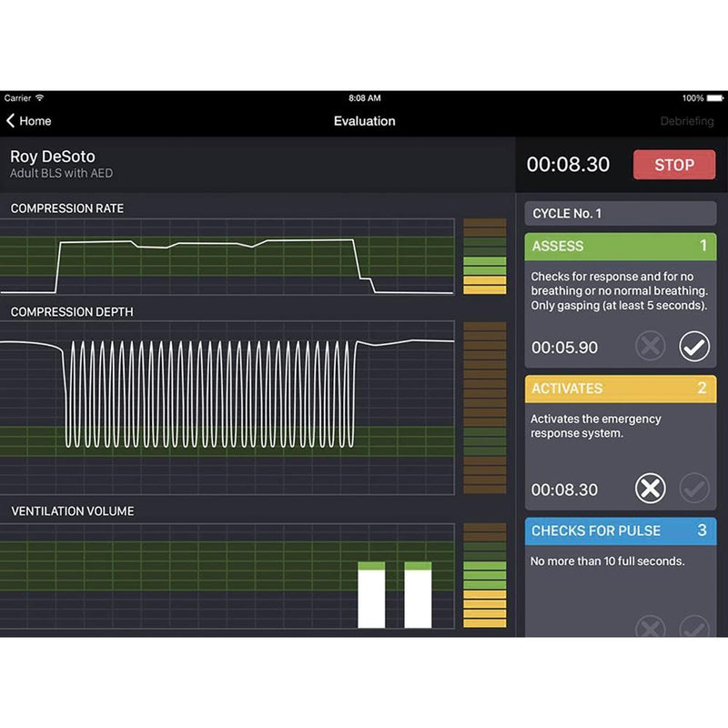Collapse the ASSESS step panel

620,246
